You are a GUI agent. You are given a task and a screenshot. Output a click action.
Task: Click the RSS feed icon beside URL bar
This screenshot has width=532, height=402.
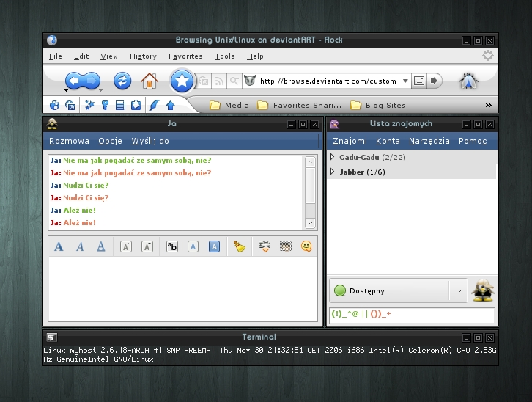pyautogui.click(x=219, y=81)
